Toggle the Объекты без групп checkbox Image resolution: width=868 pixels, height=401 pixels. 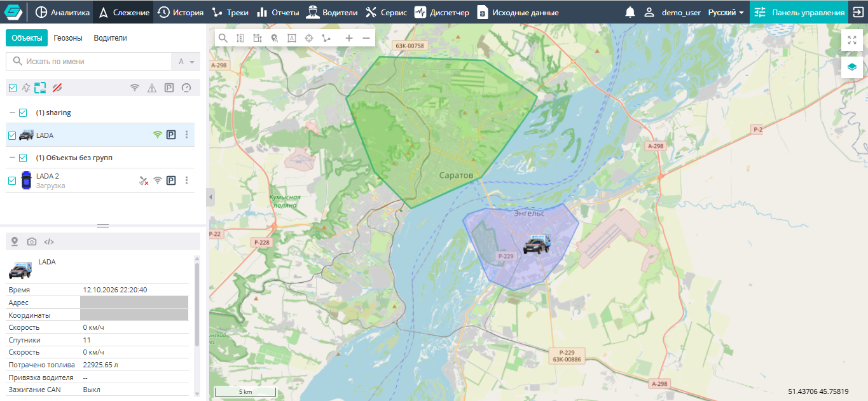coord(23,158)
